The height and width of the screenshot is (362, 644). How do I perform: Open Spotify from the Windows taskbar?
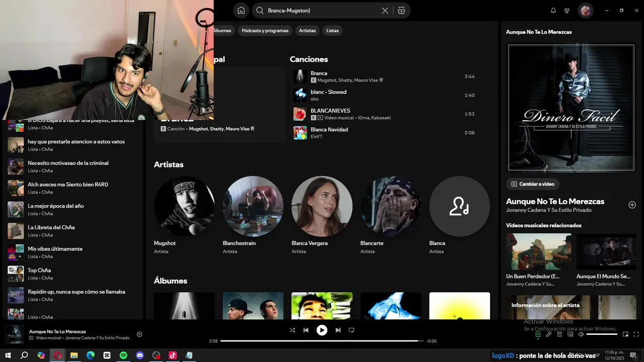(x=123, y=355)
